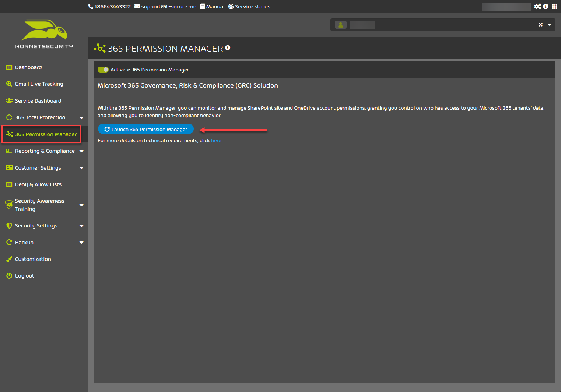This screenshot has height=392, width=561.
Task: Click the Service Dashboard users icon
Action: pos(9,101)
